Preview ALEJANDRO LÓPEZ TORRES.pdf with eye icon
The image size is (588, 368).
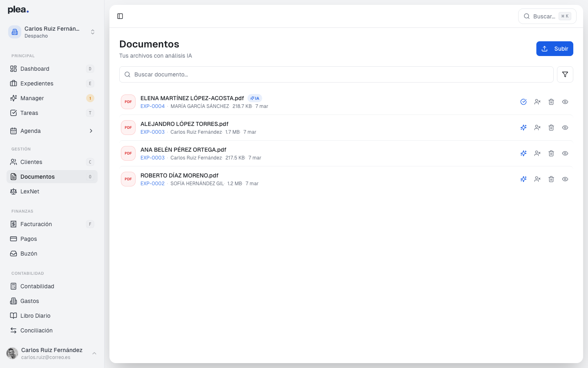[x=565, y=128]
